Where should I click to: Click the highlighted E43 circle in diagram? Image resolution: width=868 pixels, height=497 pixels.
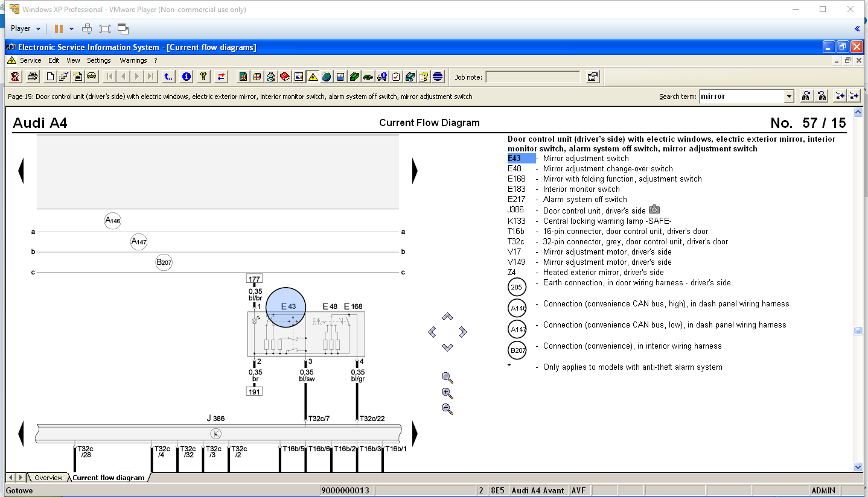point(286,307)
